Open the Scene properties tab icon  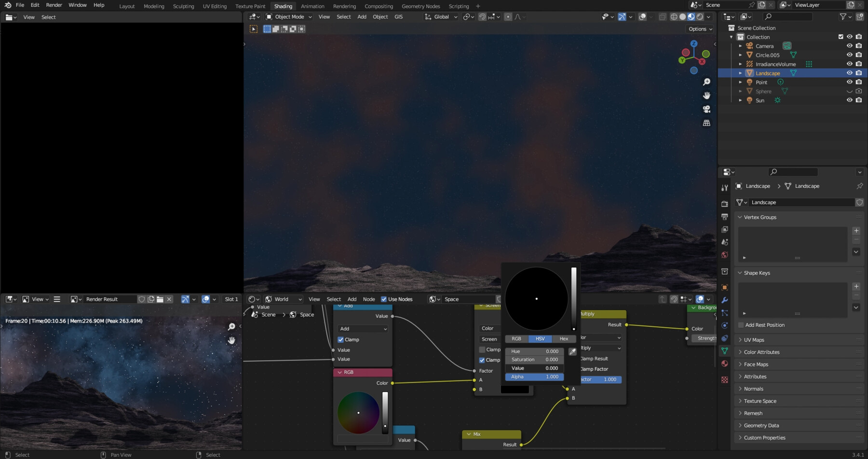click(724, 242)
